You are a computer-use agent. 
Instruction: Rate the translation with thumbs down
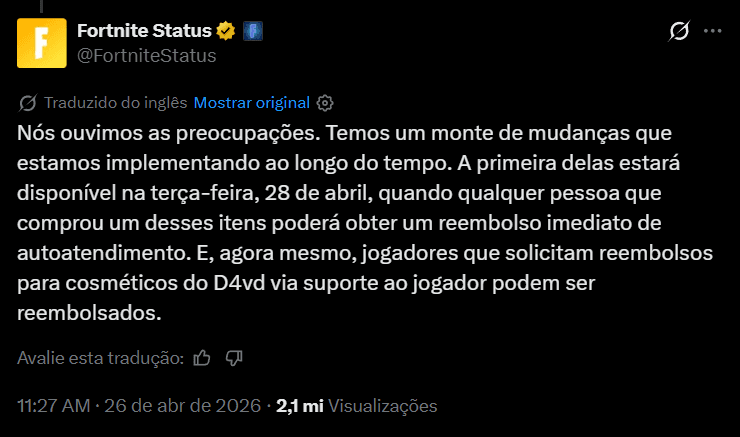pyautogui.click(x=235, y=357)
